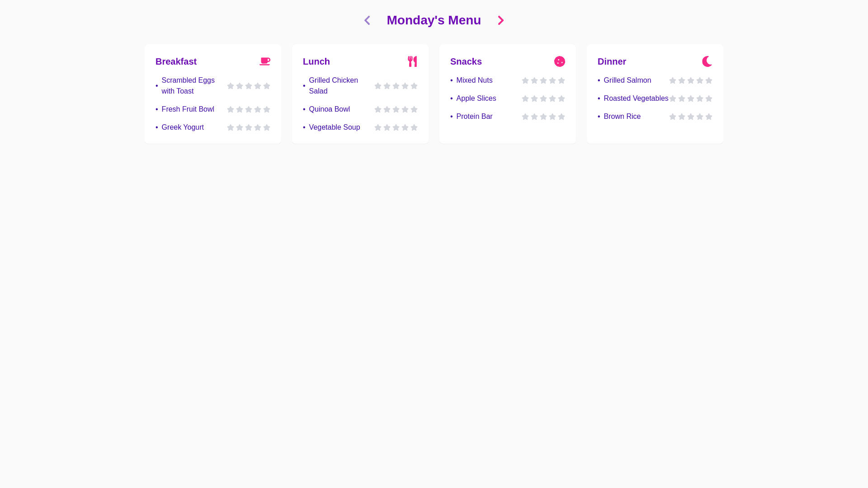Click the Dinner moon icon

pyautogui.click(x=707, y=61)
